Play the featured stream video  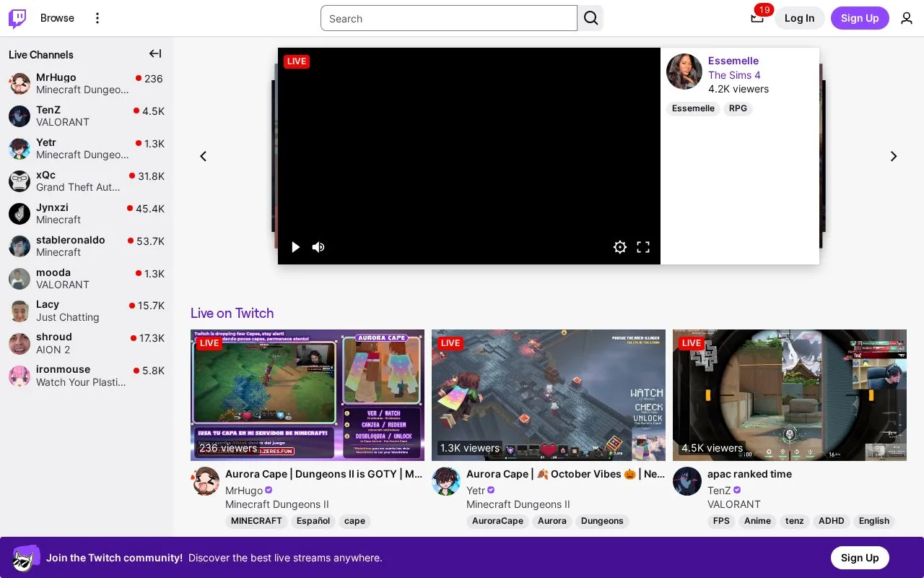[x=295, y=247]
